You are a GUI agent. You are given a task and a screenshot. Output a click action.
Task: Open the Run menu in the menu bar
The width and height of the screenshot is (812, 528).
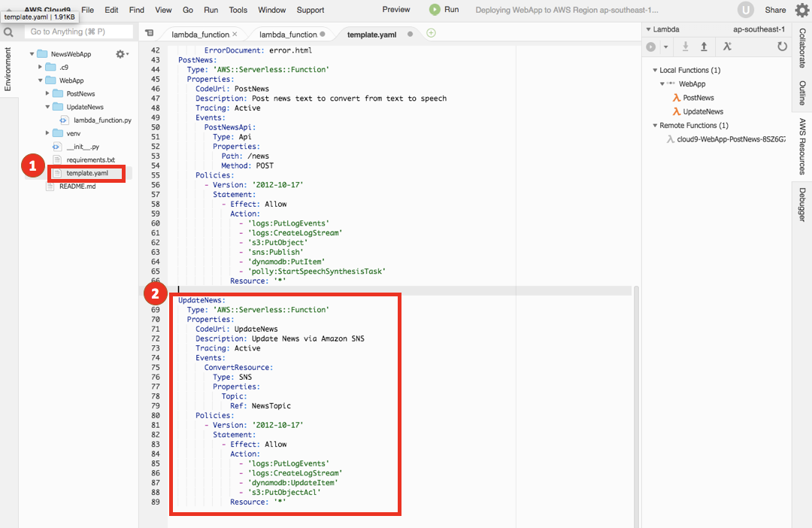211,10
